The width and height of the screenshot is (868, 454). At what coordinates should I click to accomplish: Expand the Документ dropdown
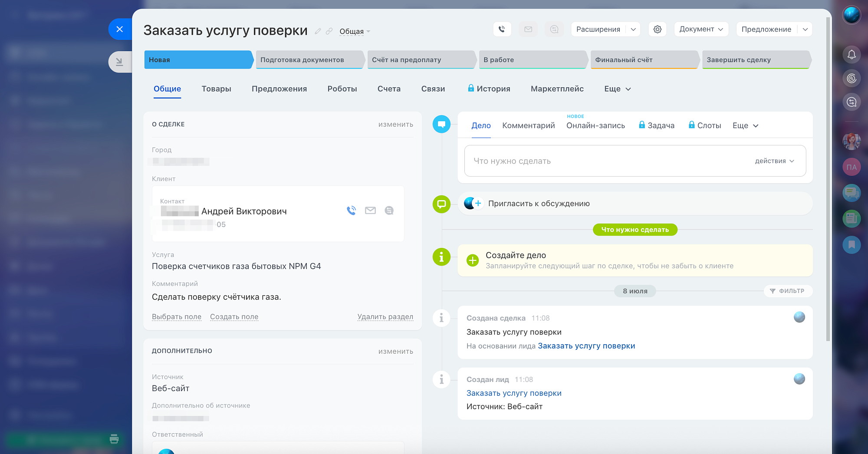pos(701,30)
